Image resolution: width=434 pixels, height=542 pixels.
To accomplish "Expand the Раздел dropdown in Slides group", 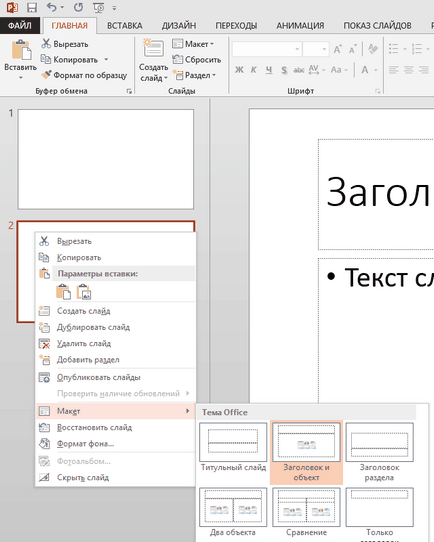I will [195, 75].
